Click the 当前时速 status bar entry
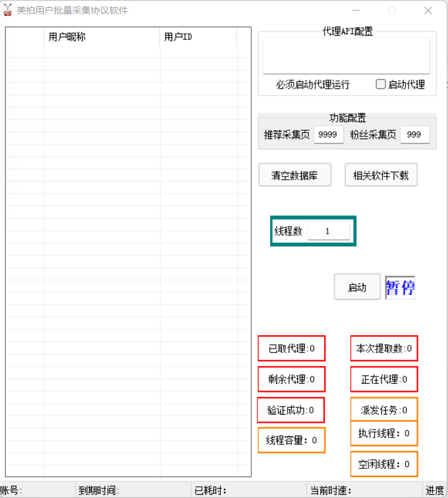Screen dimensions: 448x498 [365, 490]
